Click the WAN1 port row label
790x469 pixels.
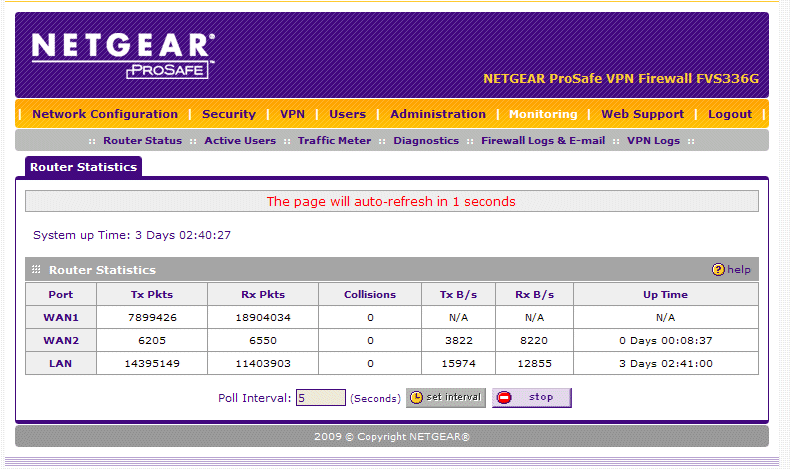pyautogui.click(x=61, y=317)
